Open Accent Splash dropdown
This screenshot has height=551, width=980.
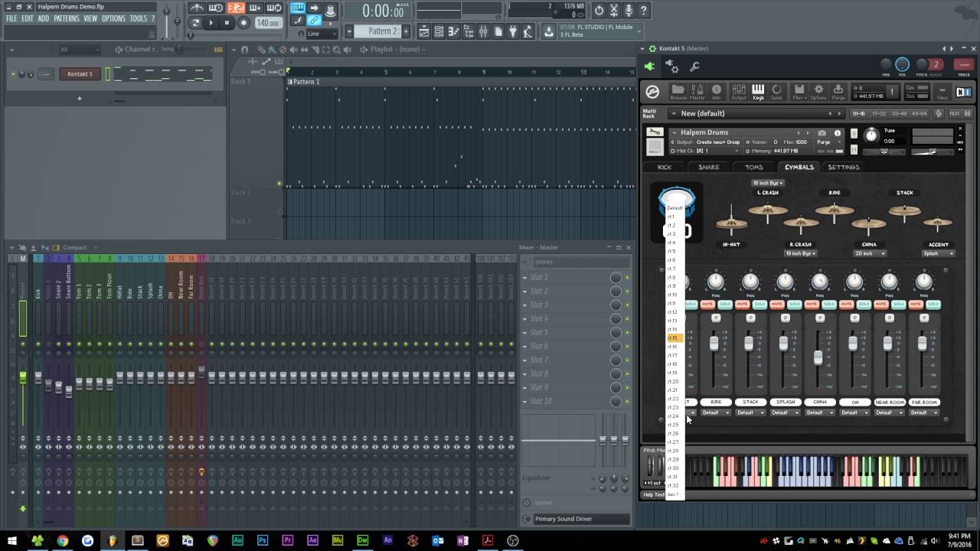point(937,253)
